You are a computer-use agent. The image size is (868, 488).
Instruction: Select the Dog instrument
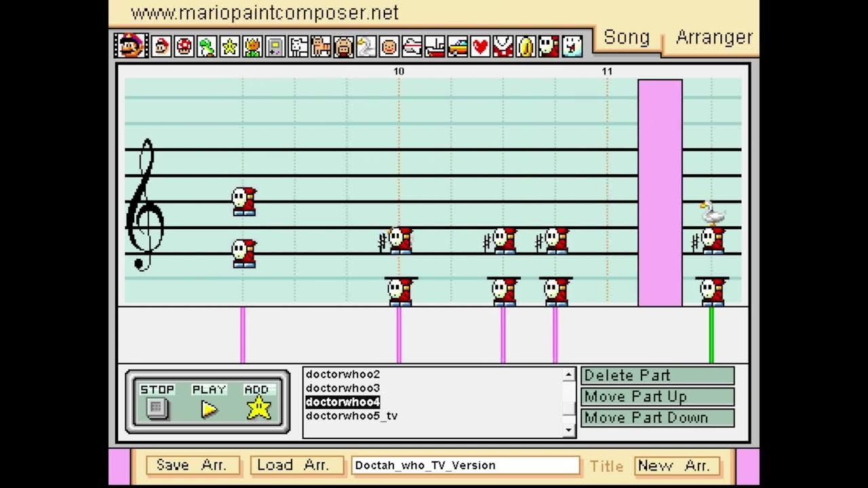[x=298, y=47]
